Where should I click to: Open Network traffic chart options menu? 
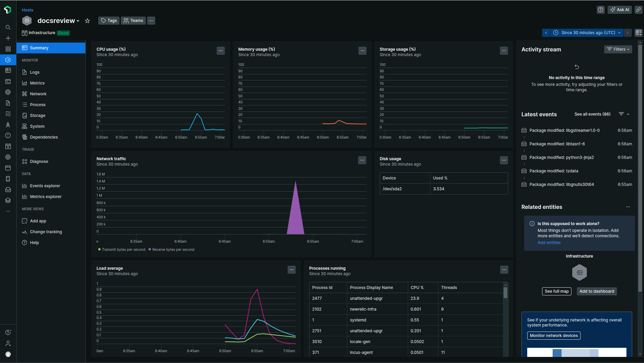click(x=362, y=160)
